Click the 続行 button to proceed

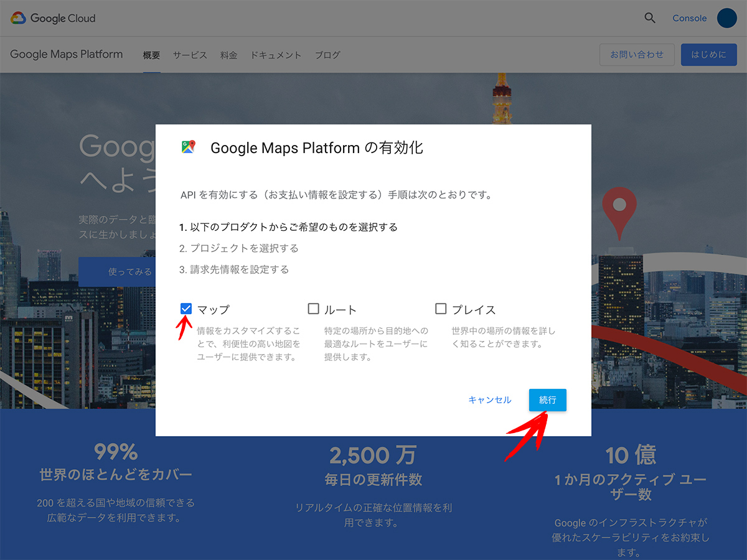547,399
